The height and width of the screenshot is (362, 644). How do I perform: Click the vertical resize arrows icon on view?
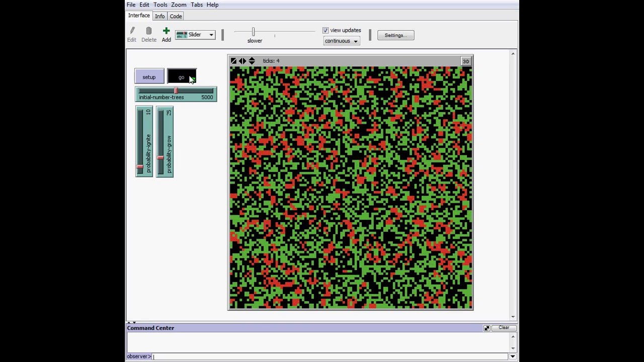coord(252,61)
